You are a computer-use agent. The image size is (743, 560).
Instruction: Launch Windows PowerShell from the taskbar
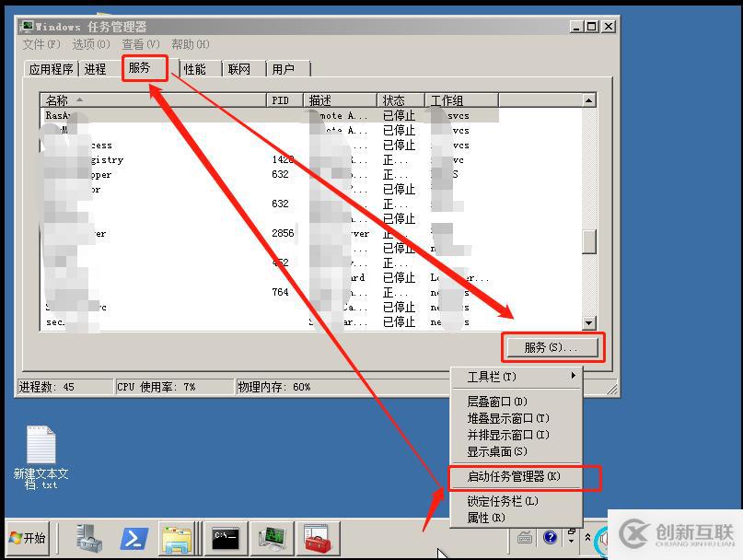[x=134, y=539]
